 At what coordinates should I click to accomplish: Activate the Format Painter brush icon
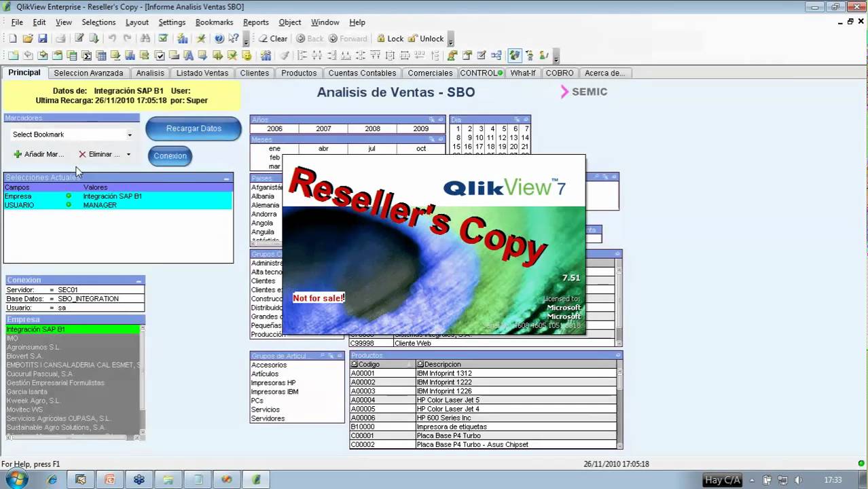(x=285, y=56)
